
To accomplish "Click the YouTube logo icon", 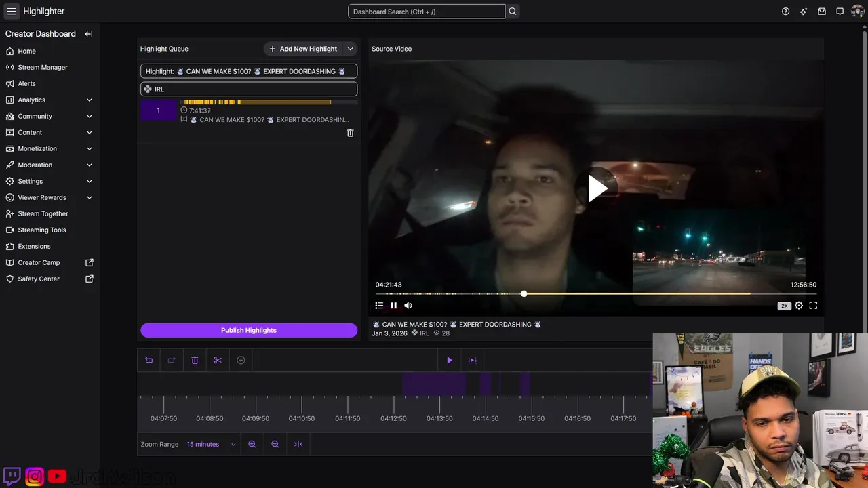I will (x=57, y=476).
